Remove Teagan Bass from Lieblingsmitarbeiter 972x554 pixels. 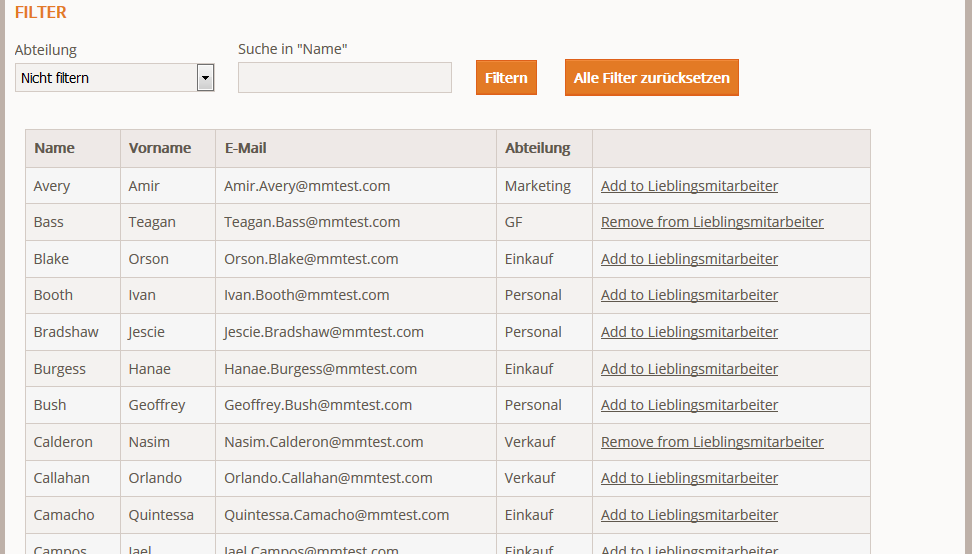(x=712, y=222)
